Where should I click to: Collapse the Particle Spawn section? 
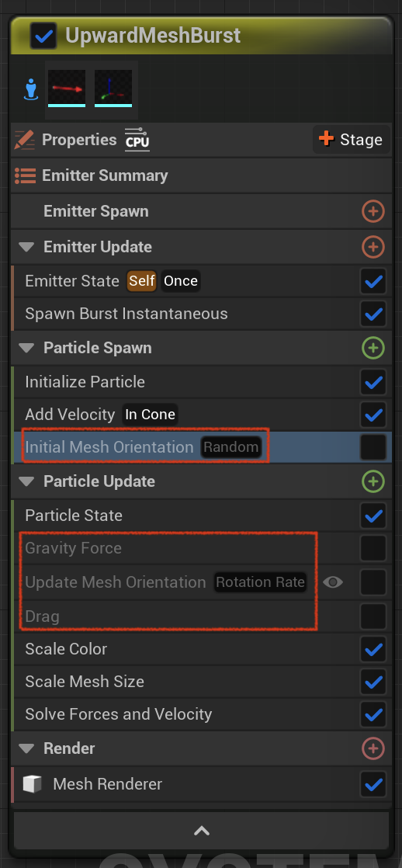tap(26, 348)
